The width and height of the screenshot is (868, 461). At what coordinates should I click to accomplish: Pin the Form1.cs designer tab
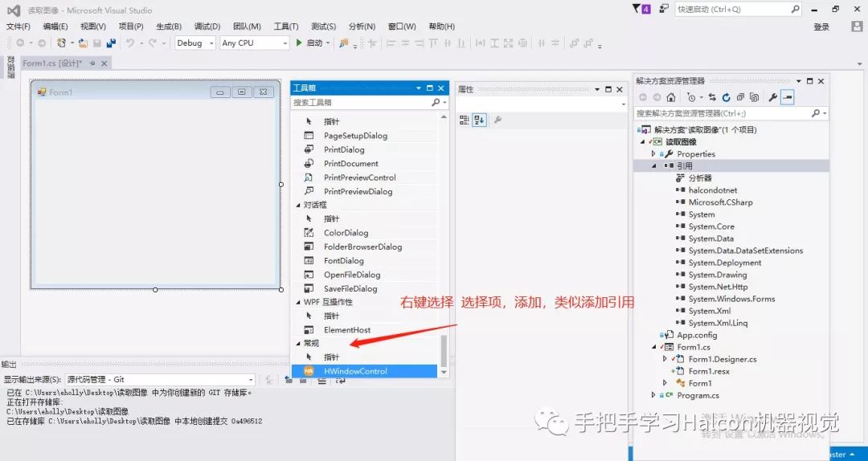click(92, 63)
